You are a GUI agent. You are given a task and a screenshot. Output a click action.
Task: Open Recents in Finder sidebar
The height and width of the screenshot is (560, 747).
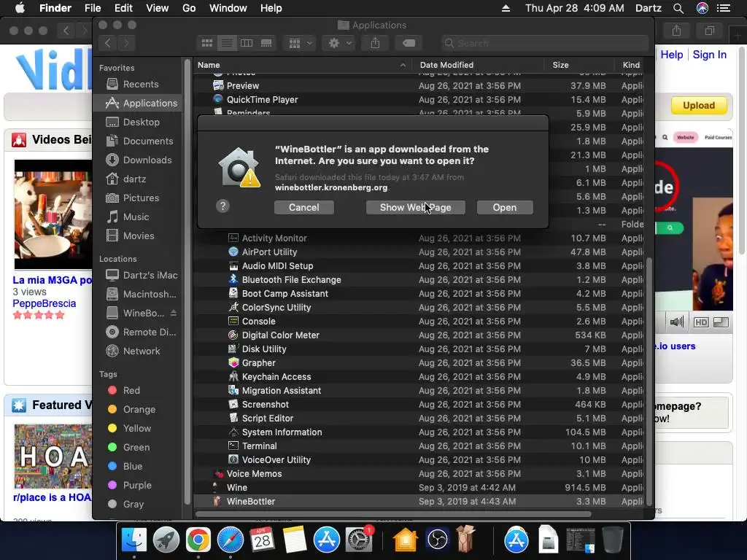point(137,85)
